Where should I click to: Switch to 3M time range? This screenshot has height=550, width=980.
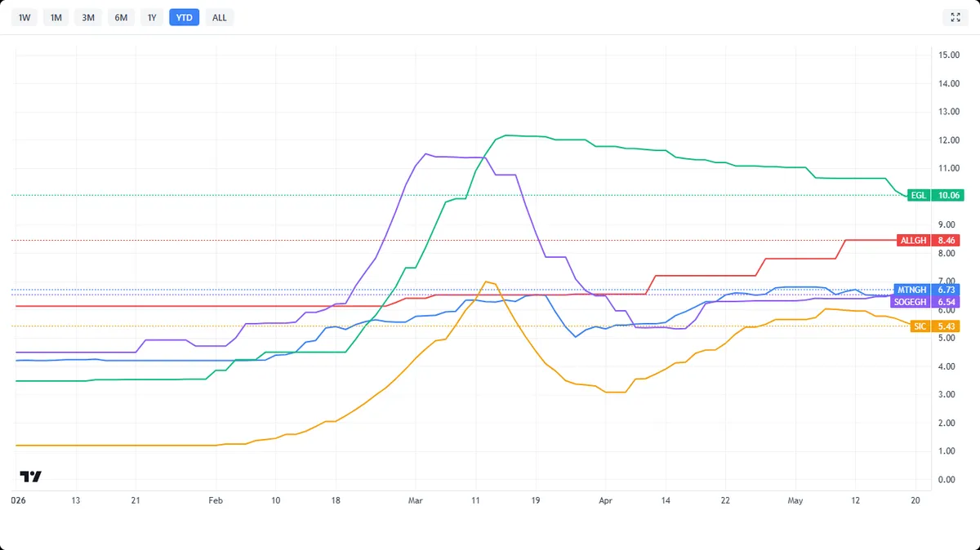[88, 17]
